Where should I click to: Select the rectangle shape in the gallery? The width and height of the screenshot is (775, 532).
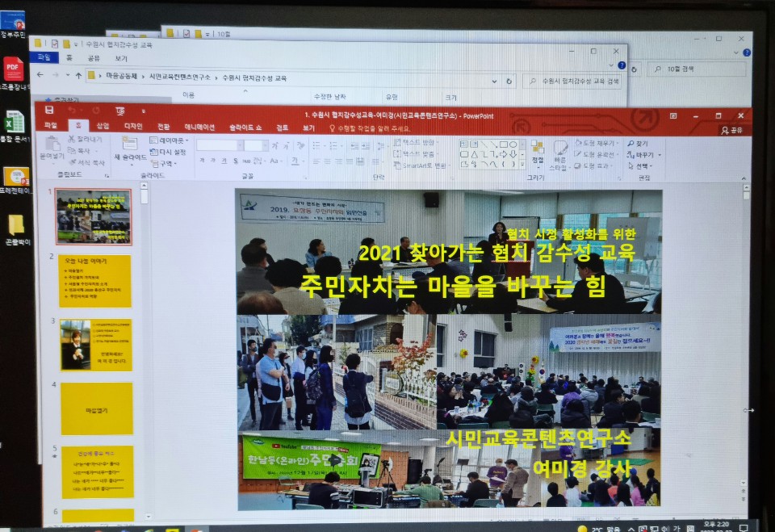click(503, 145)
